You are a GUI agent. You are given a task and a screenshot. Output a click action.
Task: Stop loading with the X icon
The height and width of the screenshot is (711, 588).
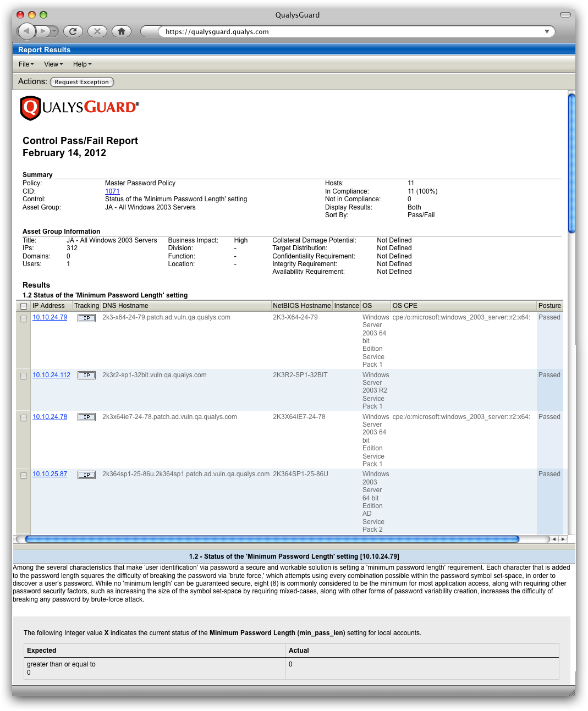click(x=97, y=31)
